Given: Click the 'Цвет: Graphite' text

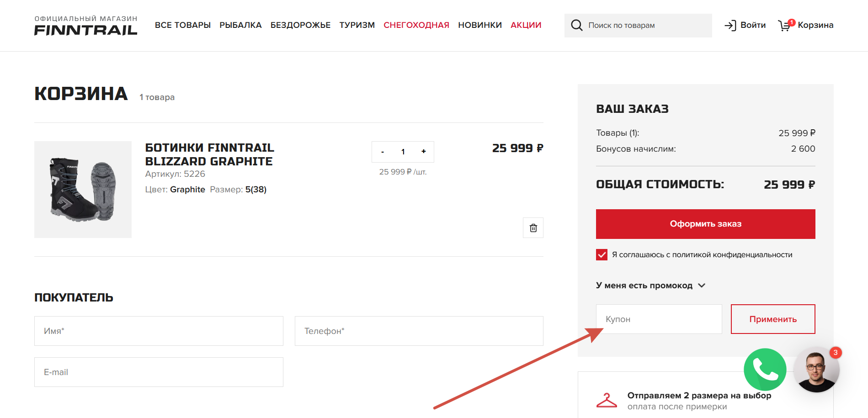Looking at the screenshot, I should point(175,190).
